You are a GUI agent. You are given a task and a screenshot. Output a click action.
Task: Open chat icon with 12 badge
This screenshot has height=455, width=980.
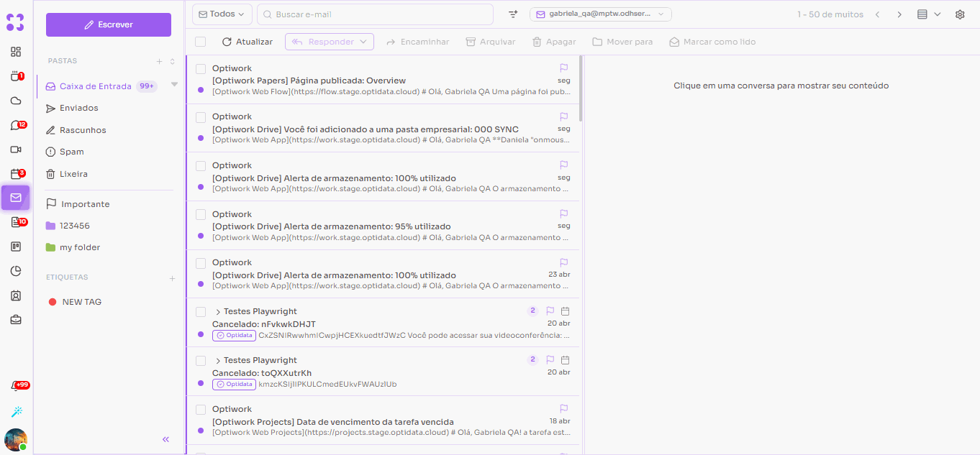point(16,125)
